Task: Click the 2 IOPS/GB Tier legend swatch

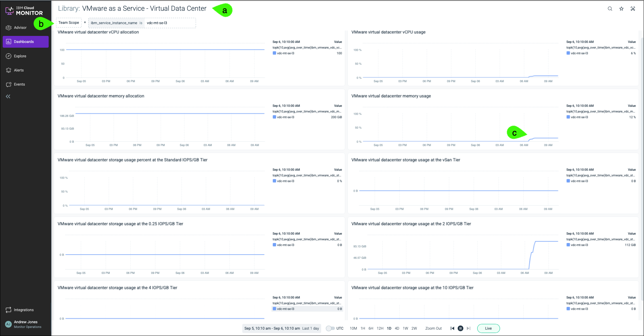Action: point(568,245)
